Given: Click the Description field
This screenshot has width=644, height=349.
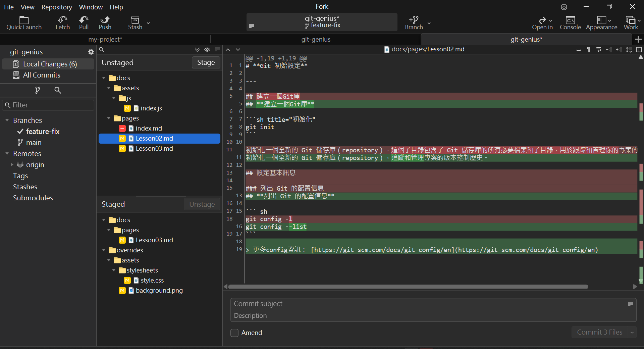Looking at the screenshot, I should click(433, 316).
